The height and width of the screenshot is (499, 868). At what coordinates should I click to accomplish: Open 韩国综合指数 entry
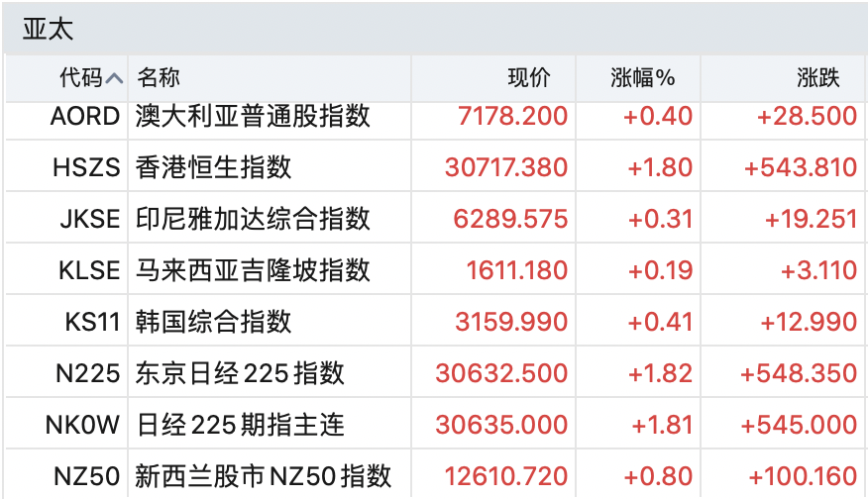(x=213, y=322)
